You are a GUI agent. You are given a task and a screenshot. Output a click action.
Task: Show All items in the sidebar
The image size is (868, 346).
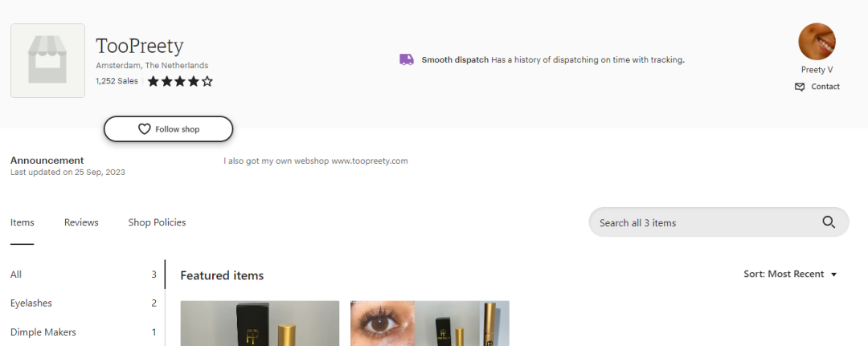[83, 274]
